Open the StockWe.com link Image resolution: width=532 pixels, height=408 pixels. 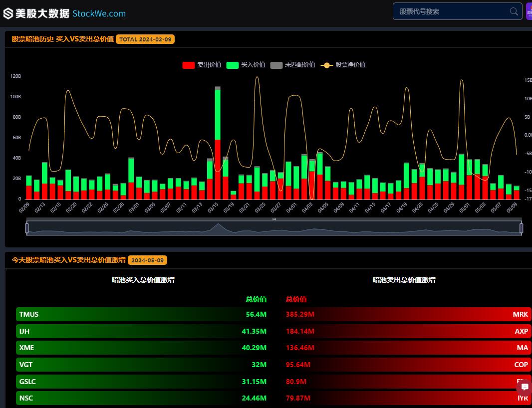tap(99, 13)
